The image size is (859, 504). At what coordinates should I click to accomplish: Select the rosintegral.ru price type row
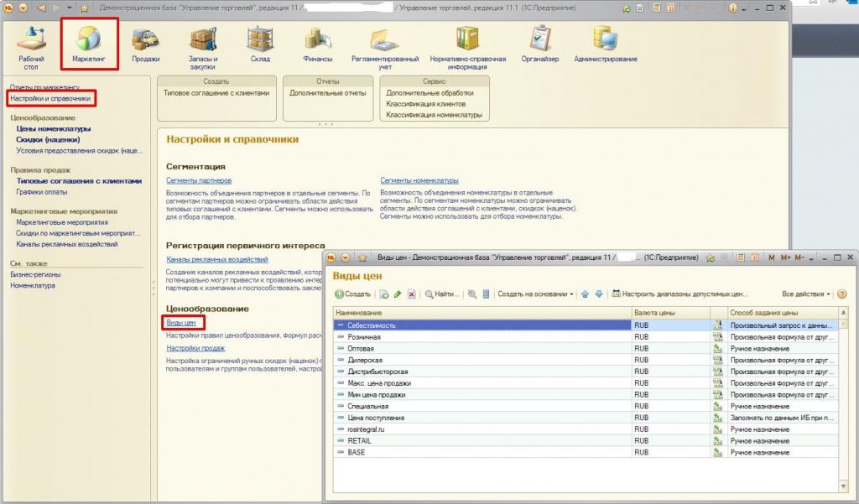pyautogui.click(x=586, y=429)
